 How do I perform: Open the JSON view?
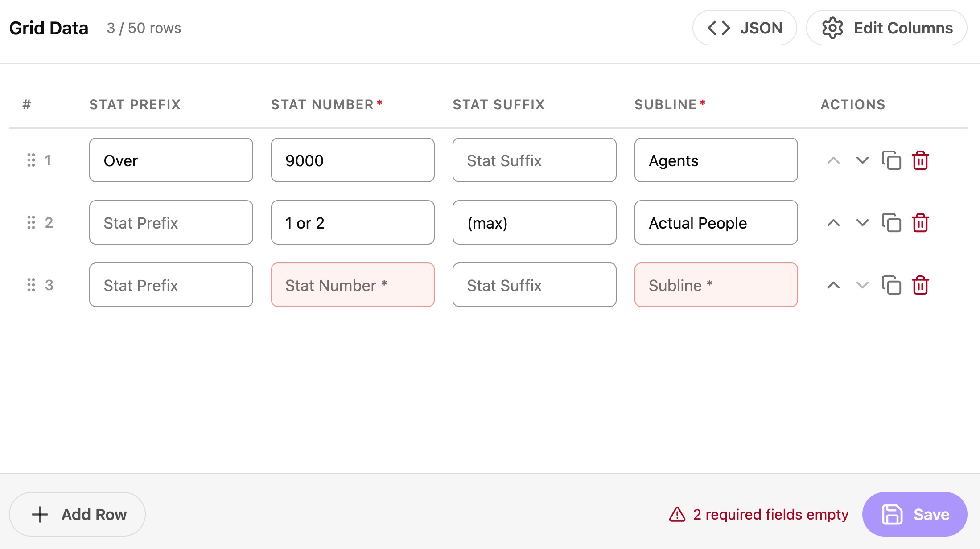point(745,28)
